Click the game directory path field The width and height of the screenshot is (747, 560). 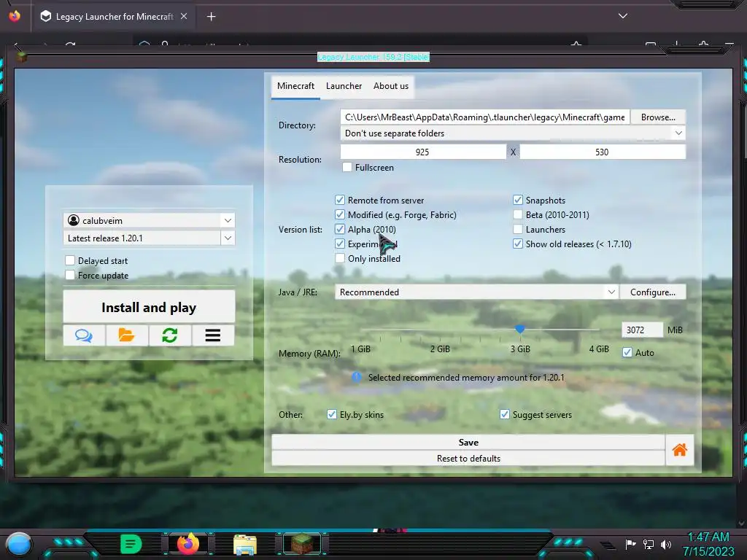pyautogui.click(x=485, y=117)
